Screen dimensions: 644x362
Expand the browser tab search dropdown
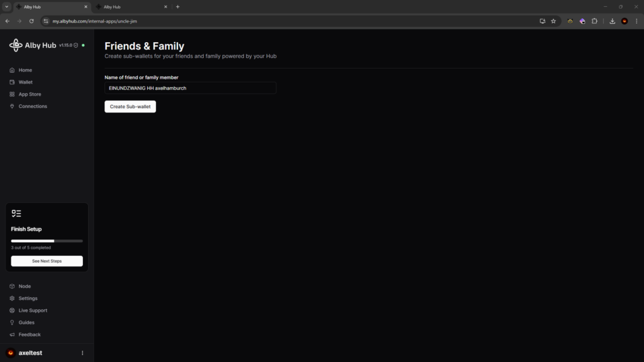coord(6,7)
